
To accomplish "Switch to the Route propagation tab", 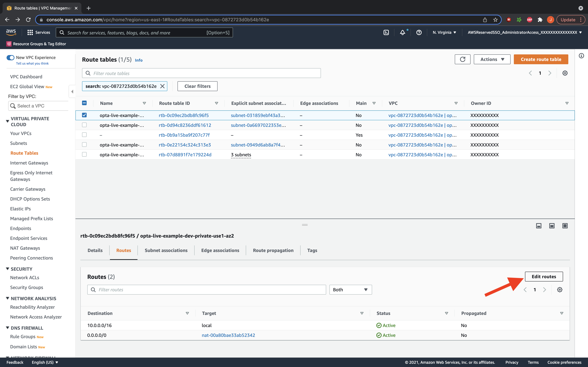I will (x=273, y=250).
